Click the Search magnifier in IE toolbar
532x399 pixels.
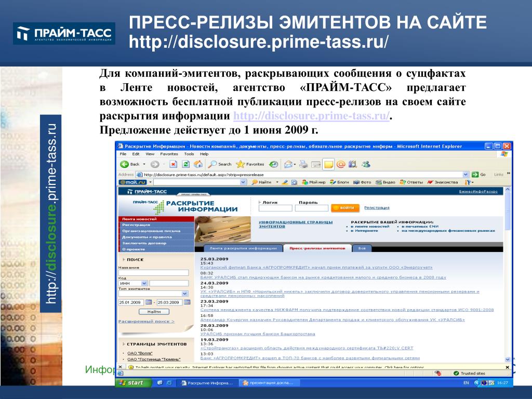[220, 164]
